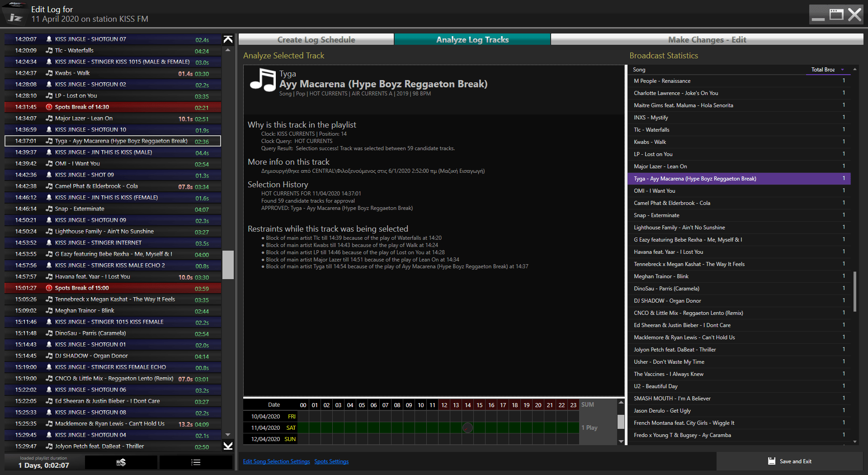The width and height of the screenshot is (868, 475).
Task: Select G Eazy featuring Bebe Rexha row in playlist
Action: tap(113, 254)
